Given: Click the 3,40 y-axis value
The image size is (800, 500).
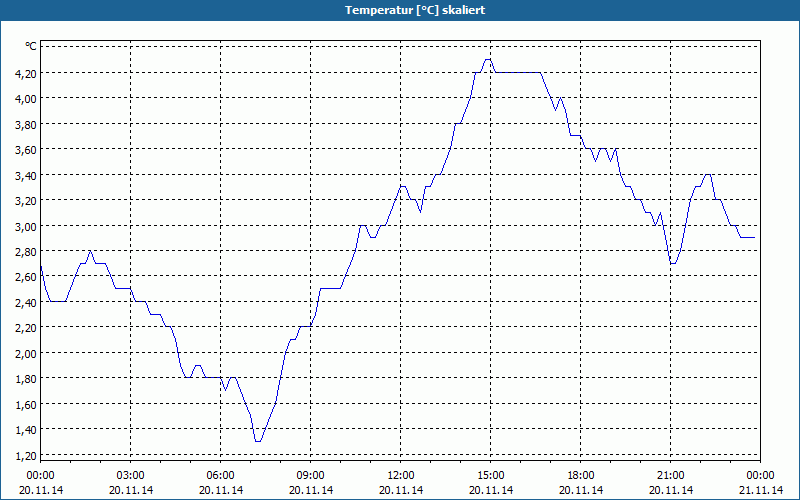Looking at the screenshot, I should tap(26, 175).
